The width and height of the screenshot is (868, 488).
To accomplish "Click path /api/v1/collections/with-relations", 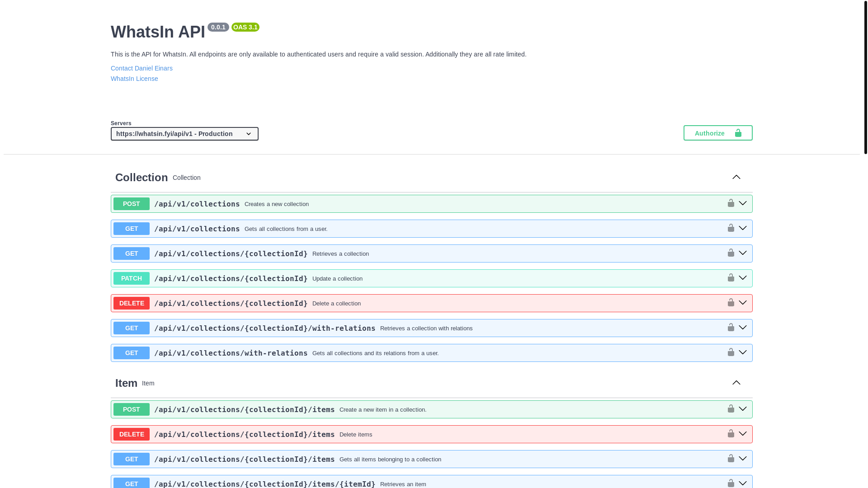I will 231,353.
